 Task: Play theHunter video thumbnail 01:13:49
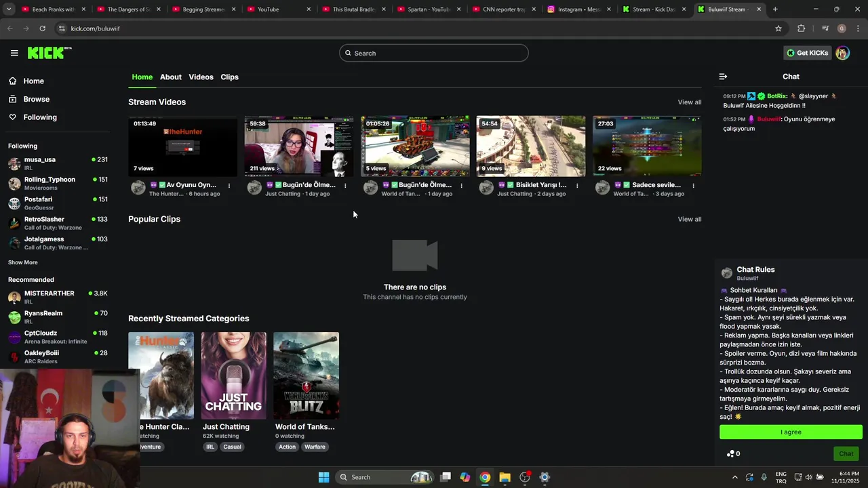point(183,146)
